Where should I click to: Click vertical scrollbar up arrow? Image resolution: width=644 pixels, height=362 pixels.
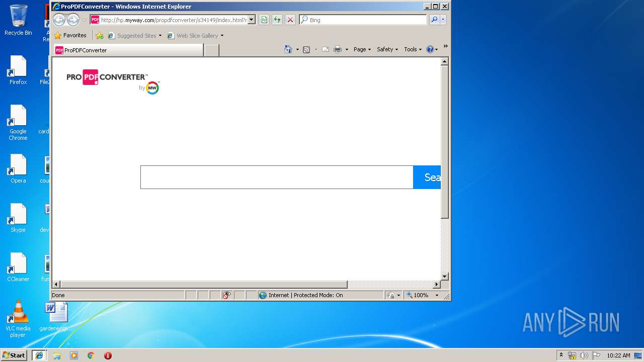[444, 61]
